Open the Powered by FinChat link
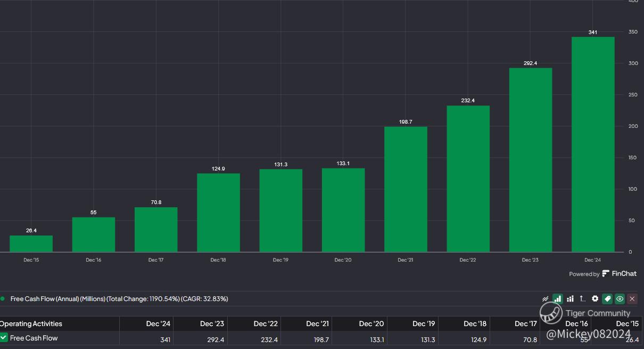Viewport: 644px width, 349px height. (602, 274)
